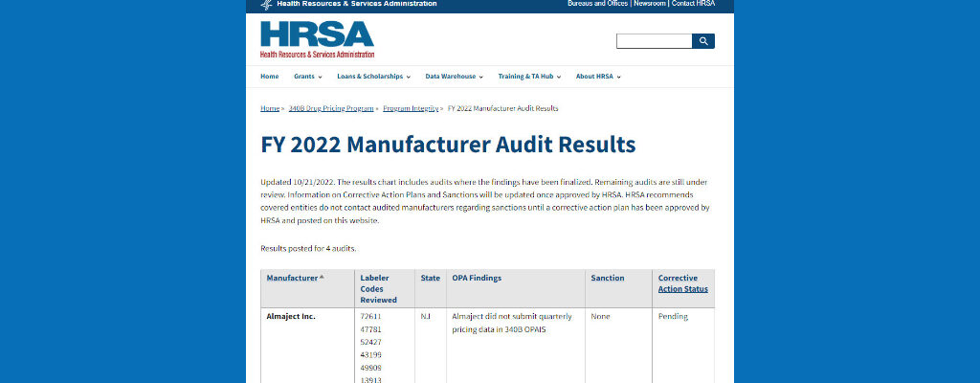Select the Almaject Inc. manufacturer cell
This screenshot has width=980, height=383.
[x=291, y=317]
